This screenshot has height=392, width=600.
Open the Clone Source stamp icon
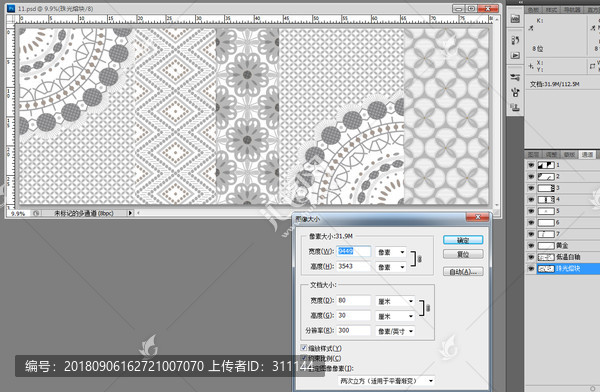pos(515,108)
